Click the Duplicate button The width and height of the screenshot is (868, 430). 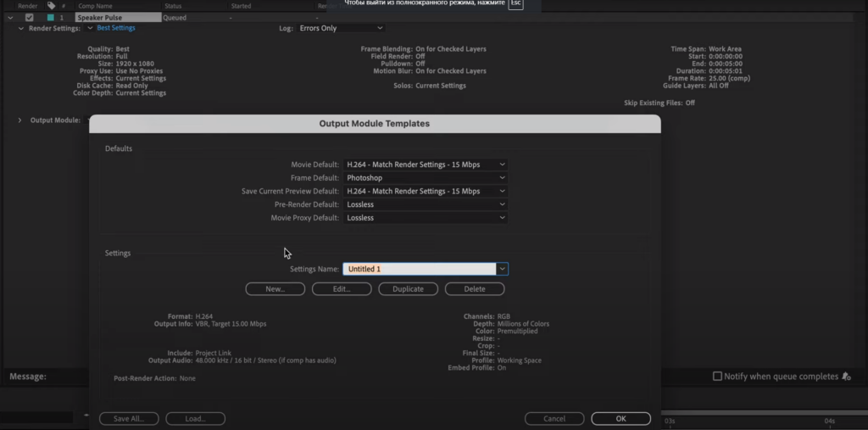point(408,288)
